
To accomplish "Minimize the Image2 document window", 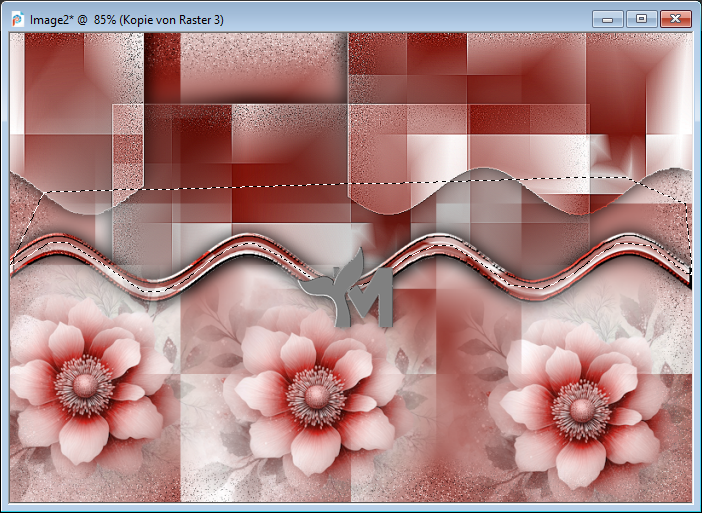I will click(607, 18).
